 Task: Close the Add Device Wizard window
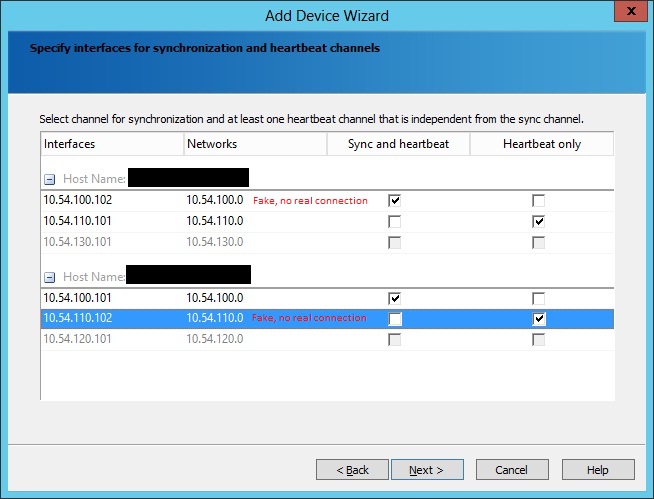click(631, 11)
